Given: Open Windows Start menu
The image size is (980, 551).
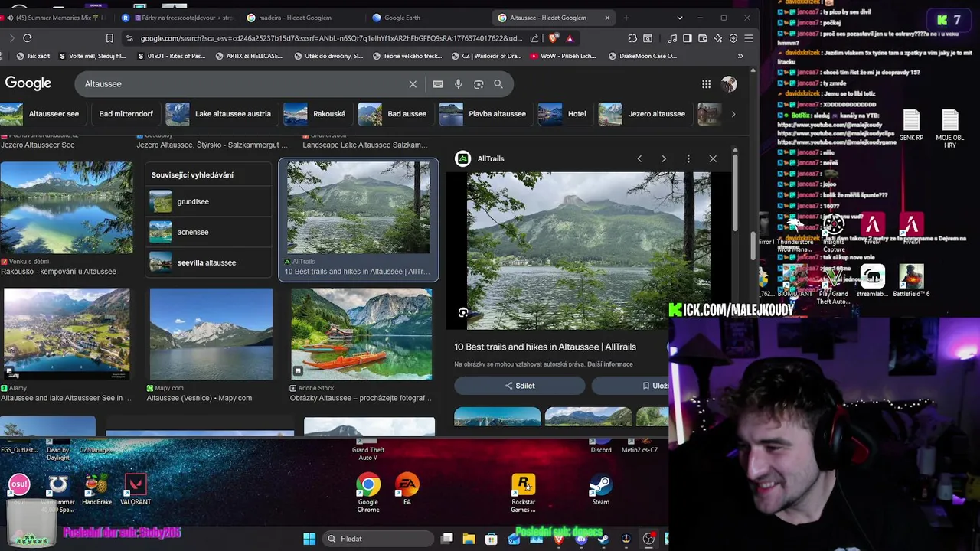Looking at the screenshot, I should pos(309,539).
